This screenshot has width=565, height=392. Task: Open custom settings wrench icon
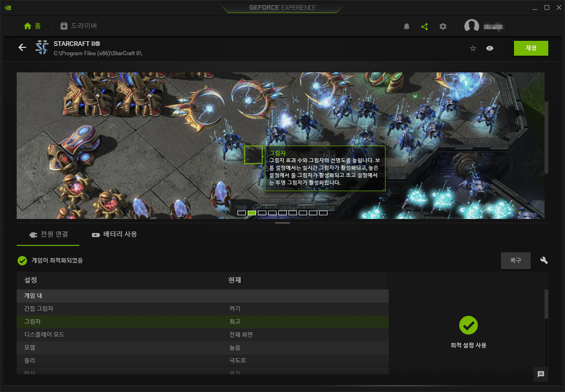tap(544, 260)
